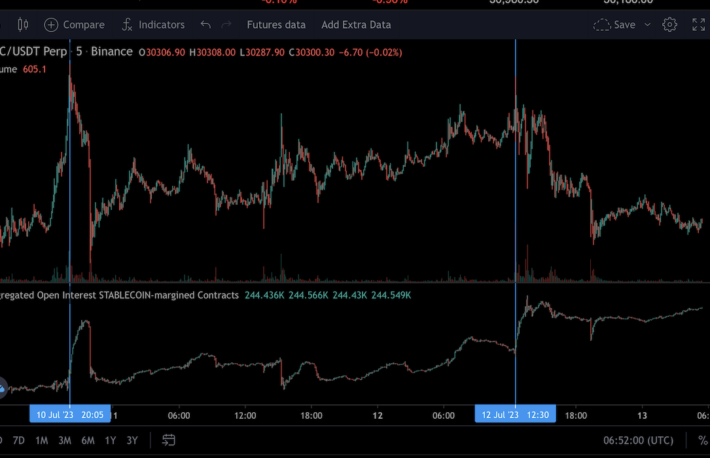Click the 12 Jul '23 12:30 time label
Viewport: 710px width, 458px height.
[515, 415]
